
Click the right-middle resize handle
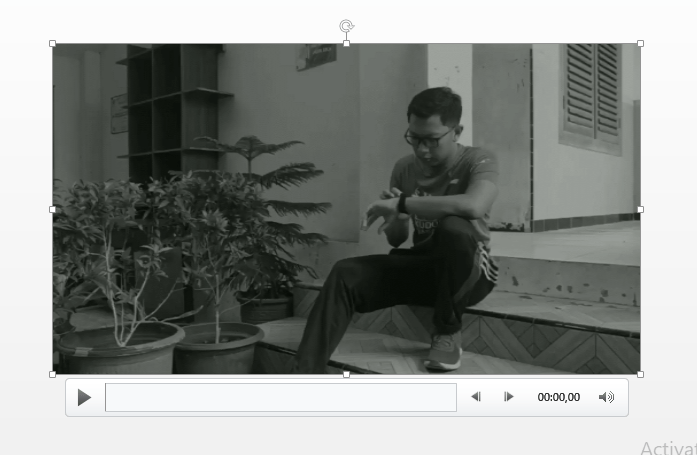coord(641,209)
